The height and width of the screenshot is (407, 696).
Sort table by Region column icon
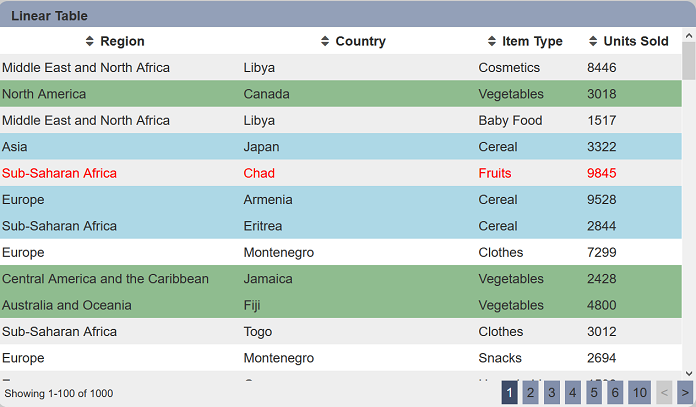[90, 41]
